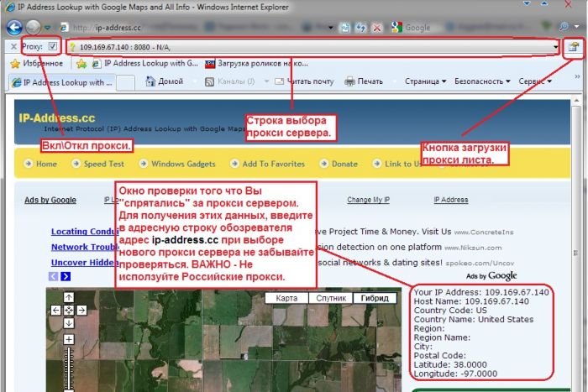588x392 pixels.
Task: Open a new blank tab
Action: (125, 83)
